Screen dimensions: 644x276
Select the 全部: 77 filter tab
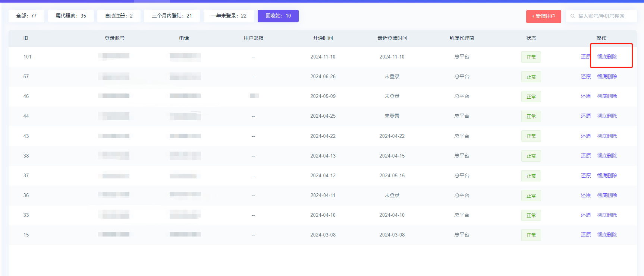click(26, 16)
